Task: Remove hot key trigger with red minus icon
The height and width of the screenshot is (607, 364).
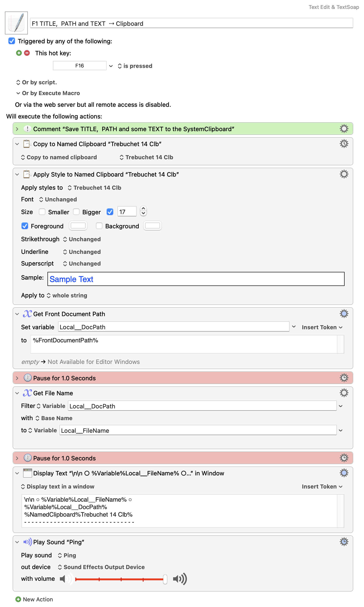Action: click(27, 53)
